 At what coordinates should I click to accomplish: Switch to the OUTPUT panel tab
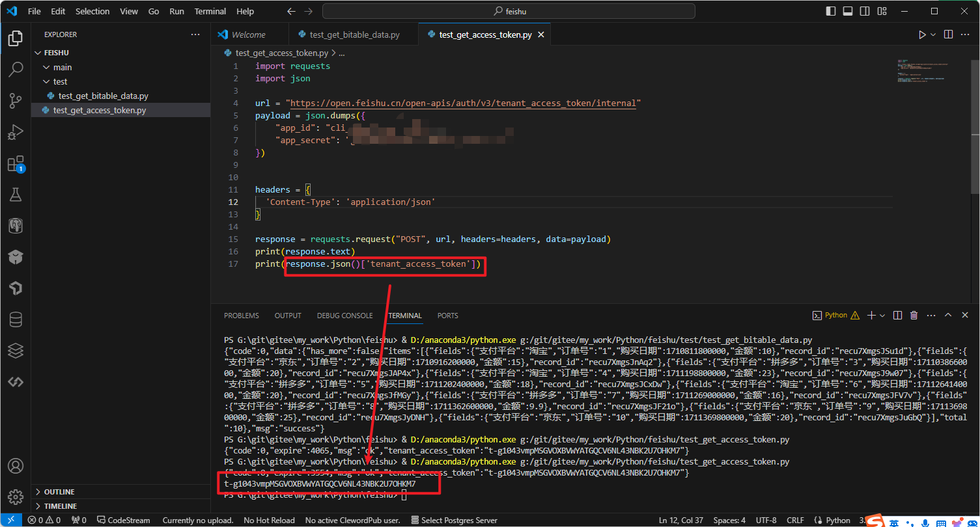pos(288,315)
